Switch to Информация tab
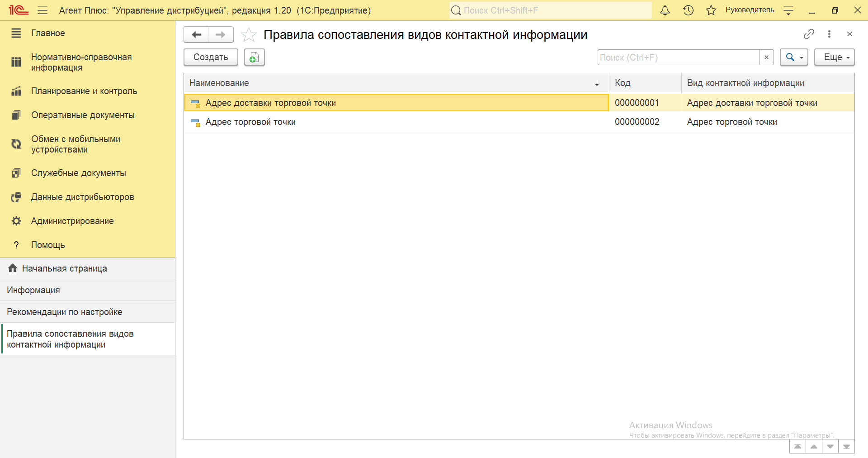Image resolution: width=868 pixels, height=458 pixels. 87,290
